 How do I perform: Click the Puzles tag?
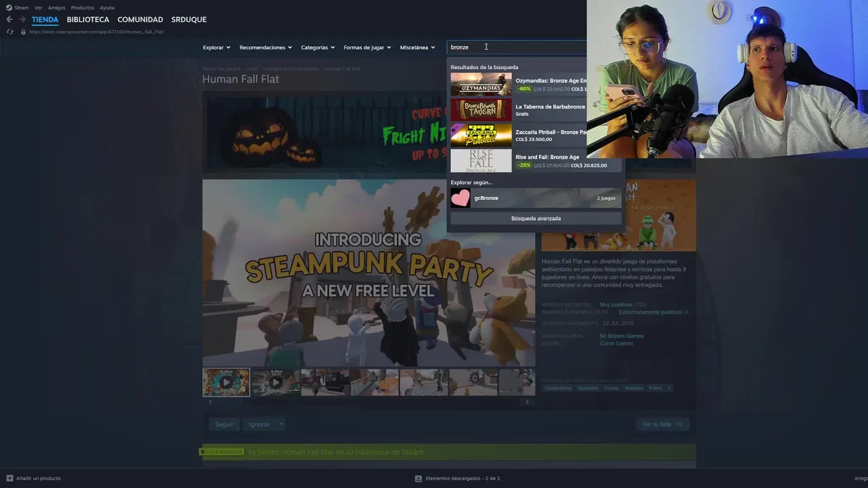click(x=612, y=388)
